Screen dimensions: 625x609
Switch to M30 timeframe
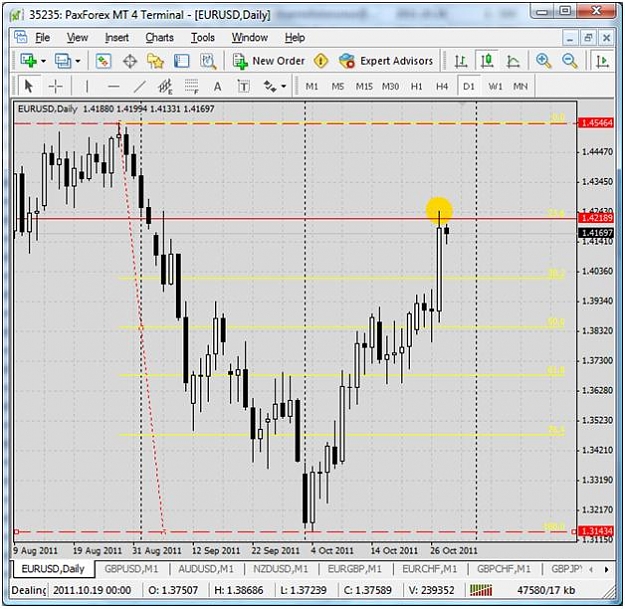coord(390,86)
